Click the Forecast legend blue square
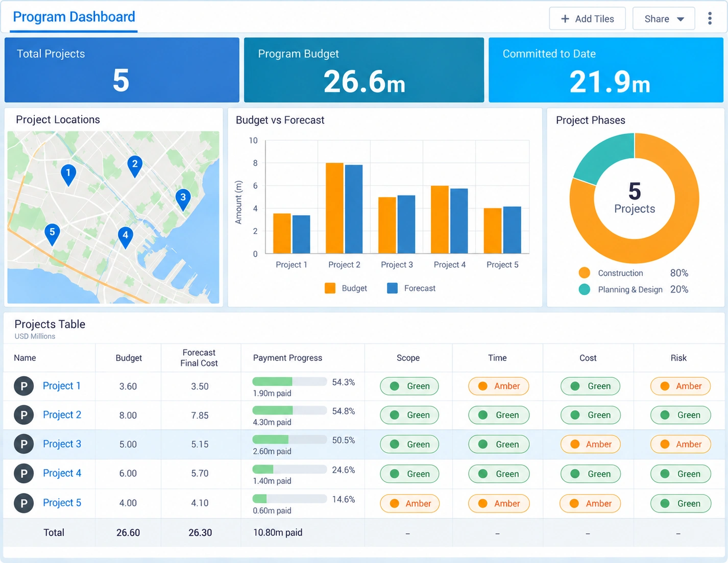 tap(393, 288)
